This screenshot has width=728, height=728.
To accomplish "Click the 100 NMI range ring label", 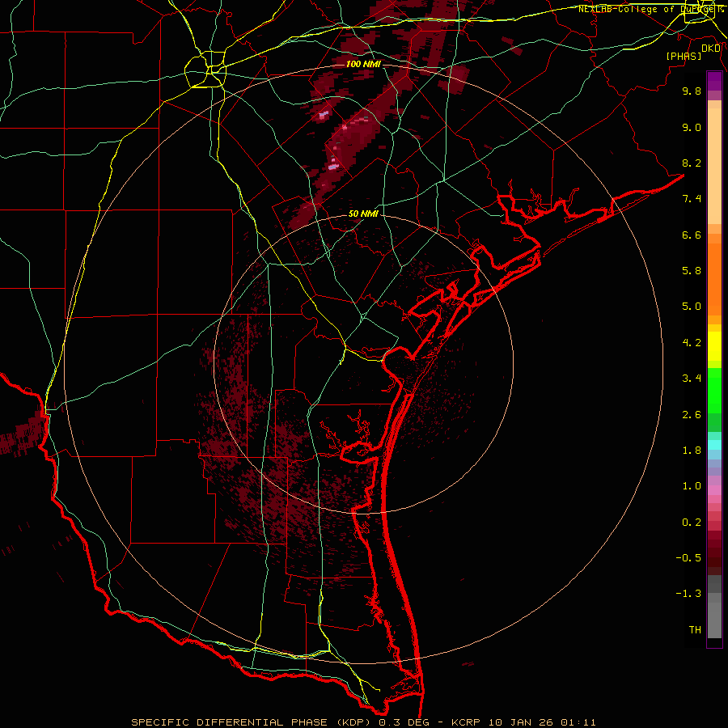I will click(x=363, y=64).
